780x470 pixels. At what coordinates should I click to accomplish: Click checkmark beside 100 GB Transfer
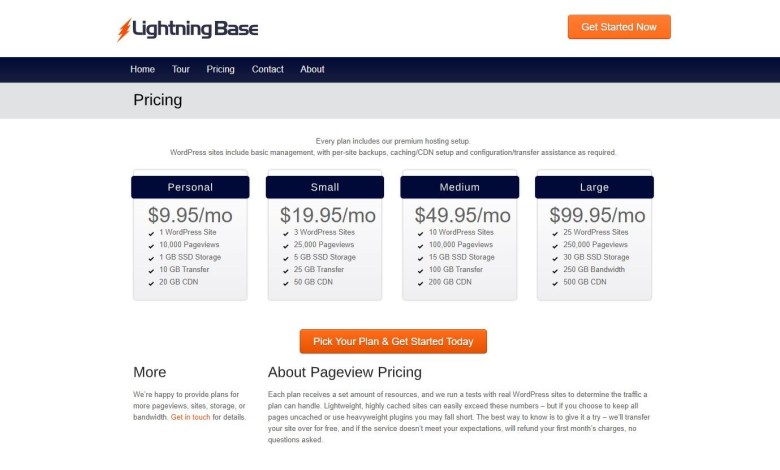[x=420, y=271]
